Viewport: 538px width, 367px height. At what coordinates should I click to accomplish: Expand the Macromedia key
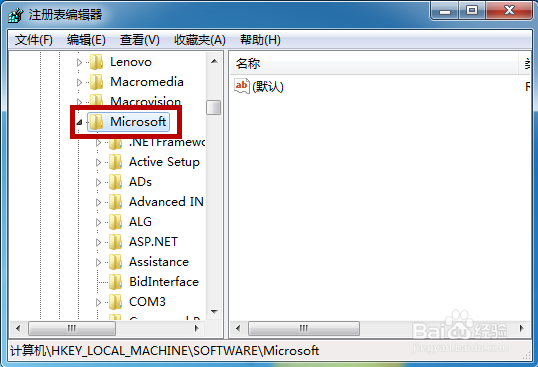pyautogui.click(x=79, y=82)
